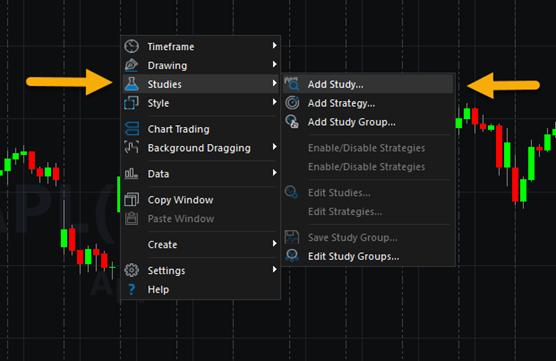The height and width of the screenshot is (361, 556).
Task: Click the Background Dragging hand icon
Action: click(132, 148)
